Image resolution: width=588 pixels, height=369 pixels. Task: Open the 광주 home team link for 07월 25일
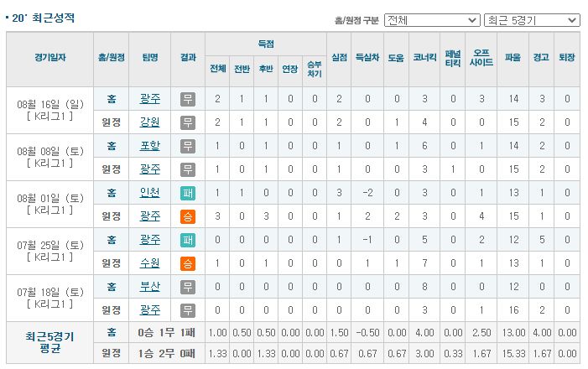coord(149,240)
